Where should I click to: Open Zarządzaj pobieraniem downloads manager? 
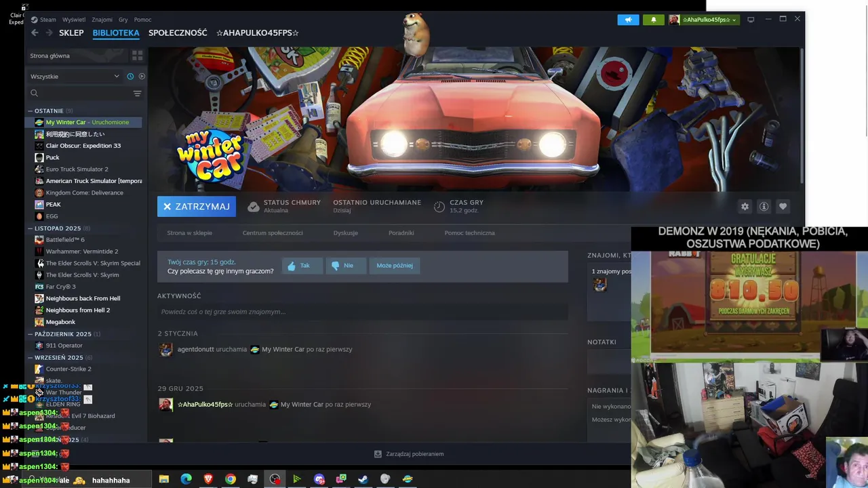[409, 454]
